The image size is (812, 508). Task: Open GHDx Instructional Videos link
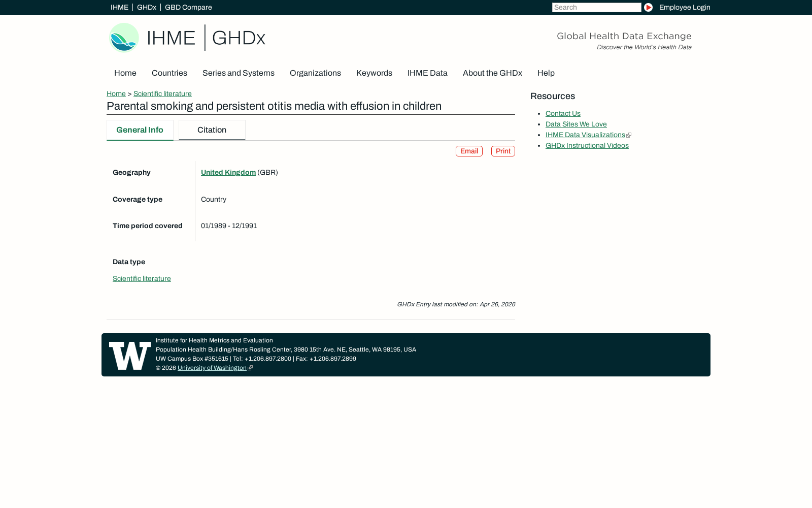point(587,146)
